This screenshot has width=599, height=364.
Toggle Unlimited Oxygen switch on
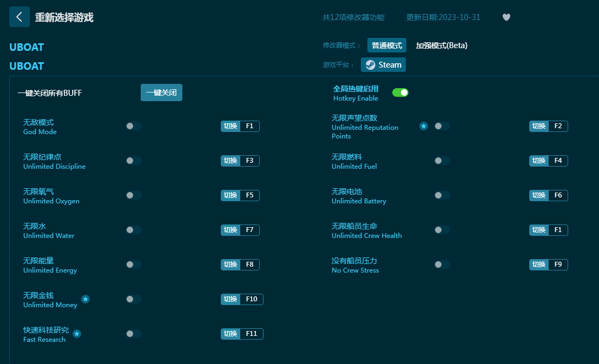click(x=134, y=195)
